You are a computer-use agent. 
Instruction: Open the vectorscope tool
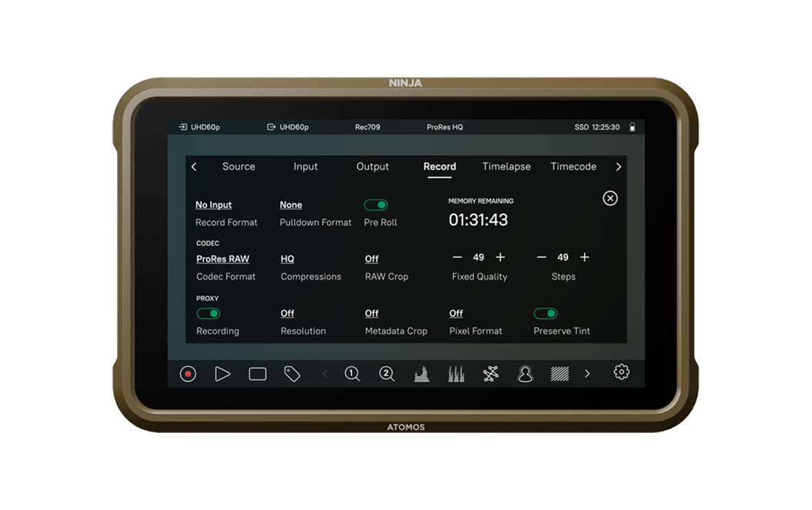click(x=491, y=374)
